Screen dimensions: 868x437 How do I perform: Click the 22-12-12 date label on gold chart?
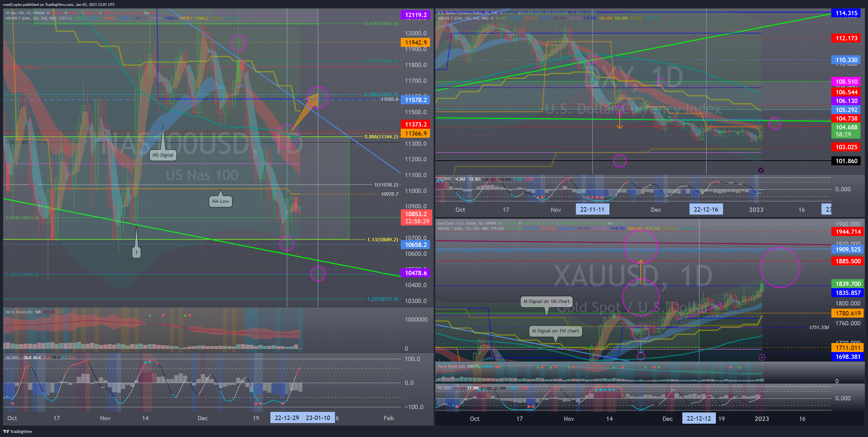698,418
